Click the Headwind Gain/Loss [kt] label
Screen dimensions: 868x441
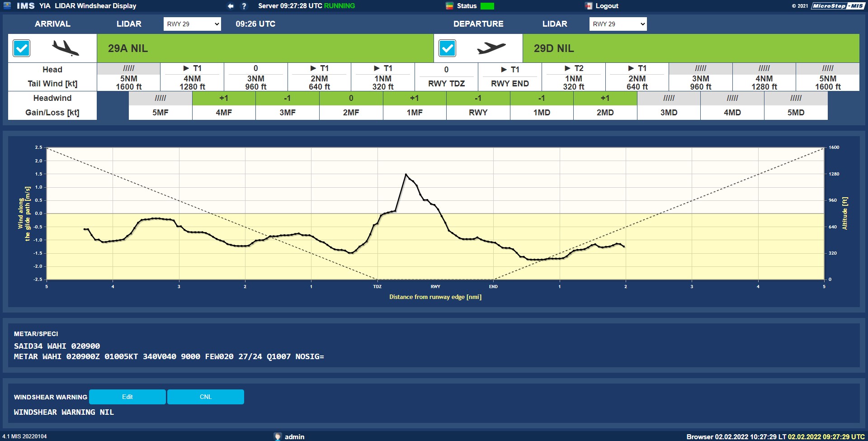click(x=52, y=105)
